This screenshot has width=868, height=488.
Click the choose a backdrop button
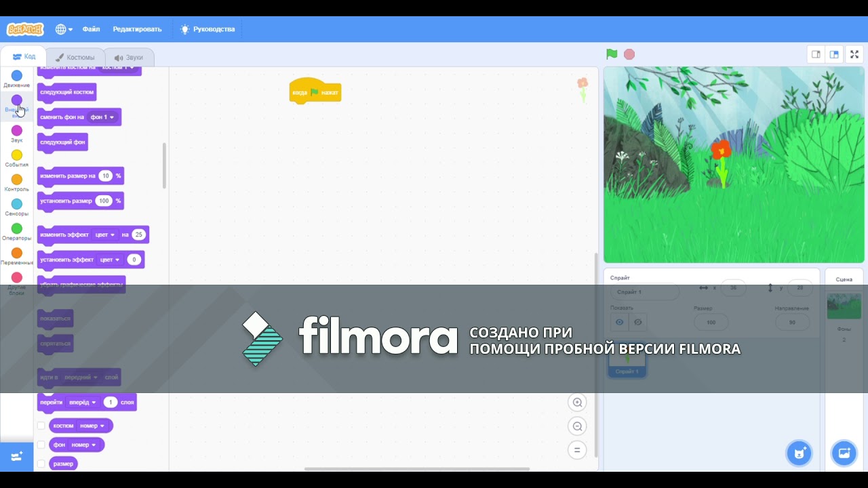tap(844, 453)
